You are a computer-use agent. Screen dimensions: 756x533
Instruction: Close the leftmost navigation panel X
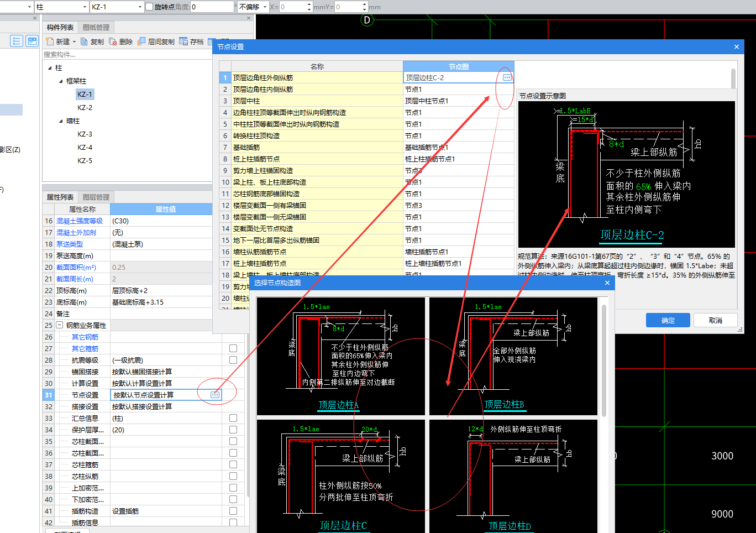(x=35, y=18)
